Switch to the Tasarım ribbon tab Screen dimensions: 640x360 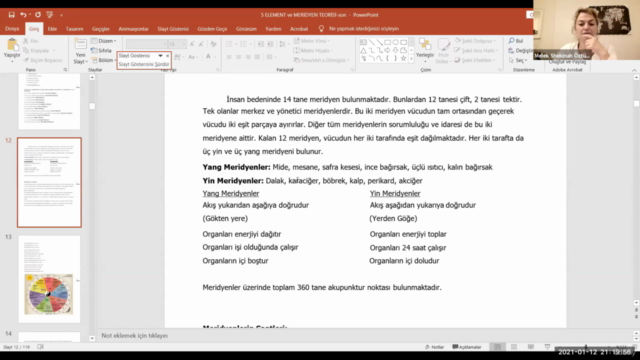[x=75, y=29]
